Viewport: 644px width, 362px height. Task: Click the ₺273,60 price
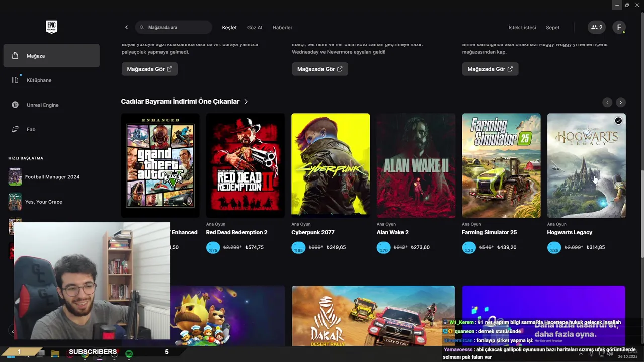pos(420,247)
